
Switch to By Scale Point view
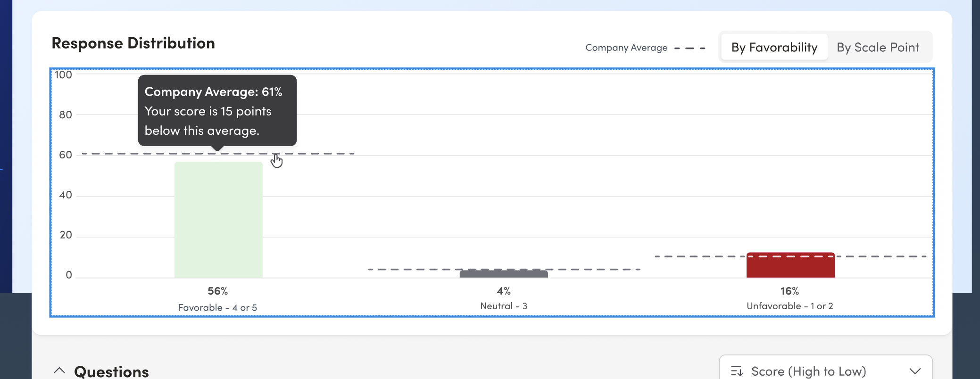click(878, 47)
